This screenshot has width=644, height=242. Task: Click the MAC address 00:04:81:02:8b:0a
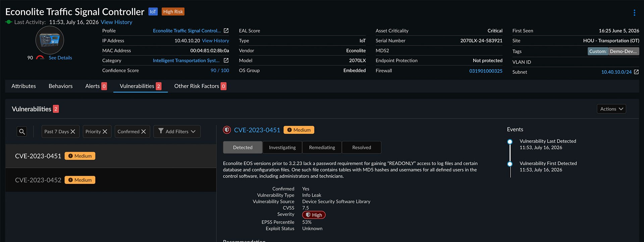click(210, 51)
